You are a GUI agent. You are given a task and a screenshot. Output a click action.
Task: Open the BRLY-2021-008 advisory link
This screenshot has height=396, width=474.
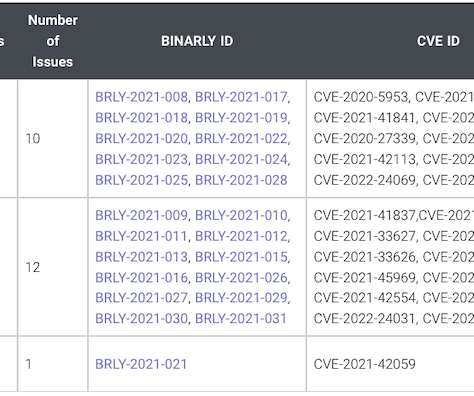(x=141, y=97)
